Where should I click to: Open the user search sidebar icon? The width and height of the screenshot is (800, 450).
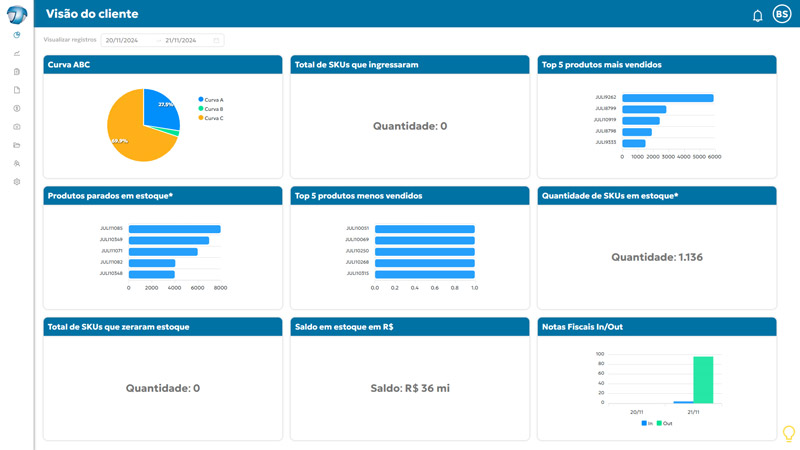pyautogui.click(x=17, y=163)
